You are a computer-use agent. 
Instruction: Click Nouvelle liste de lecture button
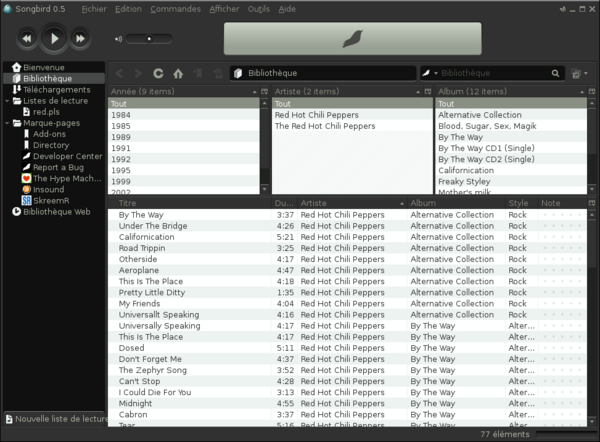click(56, 419)
